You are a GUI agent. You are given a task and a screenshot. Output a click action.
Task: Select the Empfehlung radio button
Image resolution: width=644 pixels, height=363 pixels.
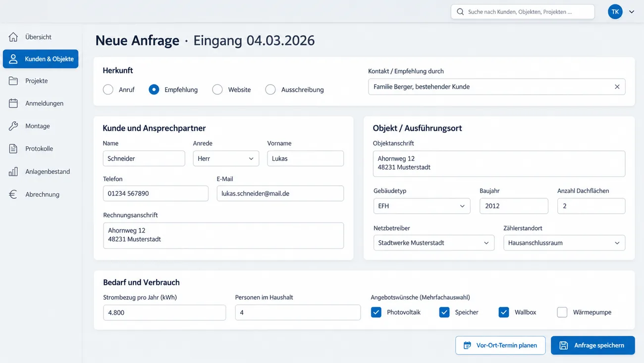tap(154, 90)
